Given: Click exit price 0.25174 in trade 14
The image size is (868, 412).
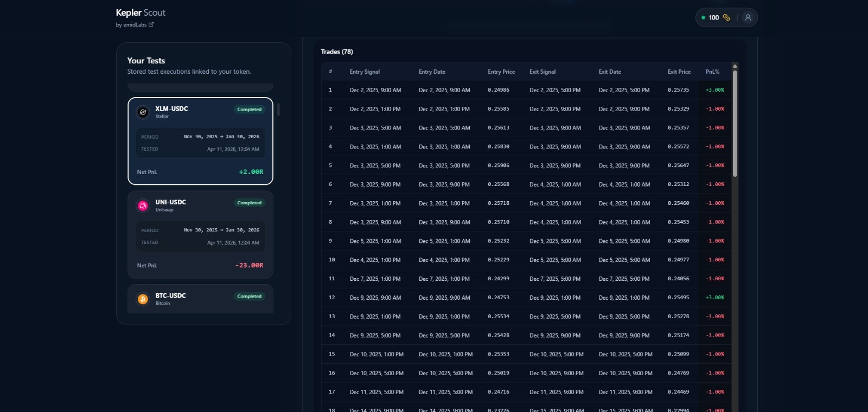Looking at the screenshot, I should [x=678, y=336].
